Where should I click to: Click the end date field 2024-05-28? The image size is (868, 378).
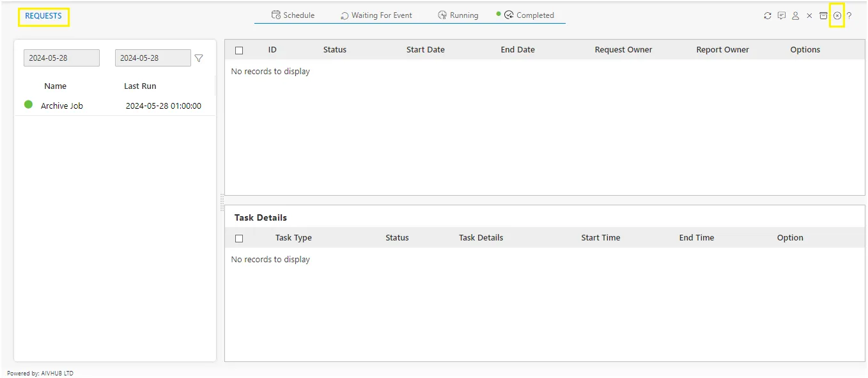[153, 58]
